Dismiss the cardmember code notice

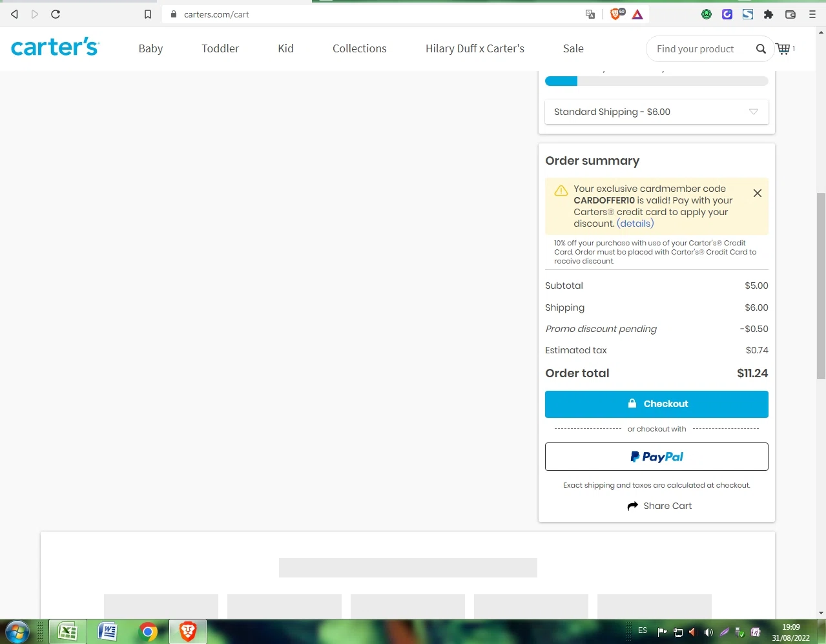[758, 193]
